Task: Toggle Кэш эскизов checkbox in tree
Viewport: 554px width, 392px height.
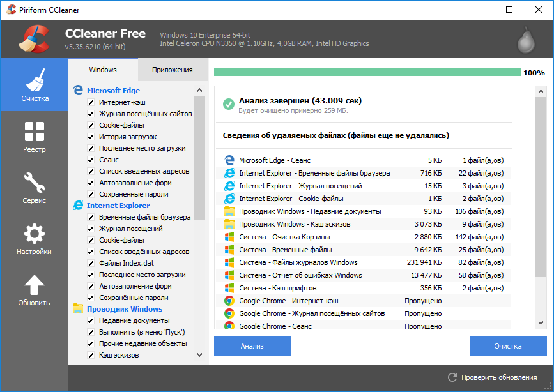Action: pos(91,355)
